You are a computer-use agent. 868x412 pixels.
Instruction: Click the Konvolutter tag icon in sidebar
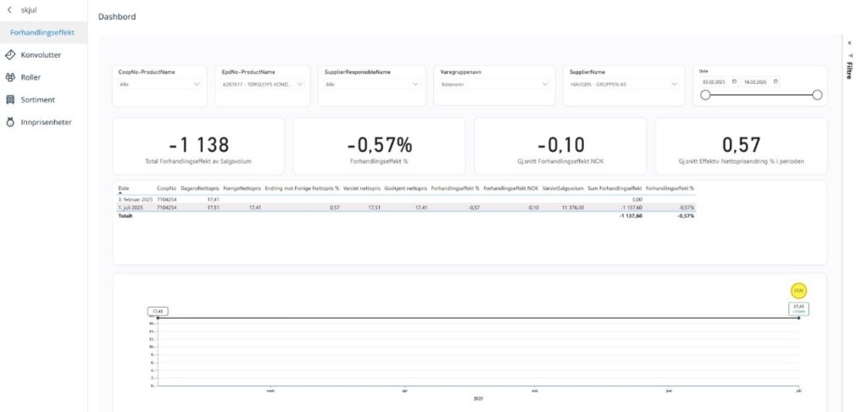point(10,55)
